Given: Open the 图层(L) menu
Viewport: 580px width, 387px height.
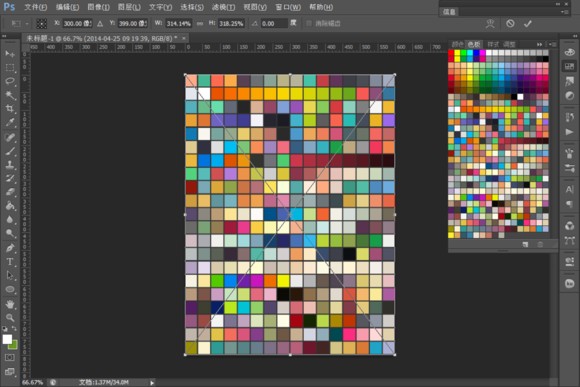Looking at the screenshot, I should [x=129, y=7].
